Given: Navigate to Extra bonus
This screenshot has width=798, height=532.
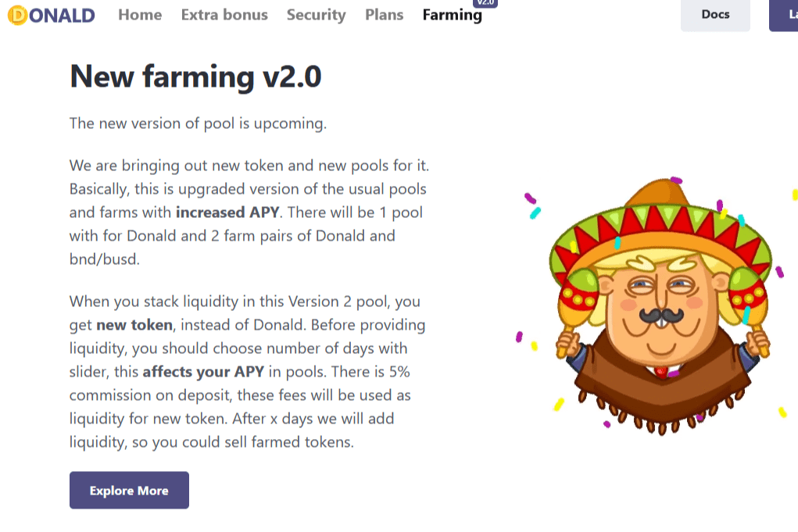Looking at the screenshot, I should pyautogui.click(x=224, y=15).
